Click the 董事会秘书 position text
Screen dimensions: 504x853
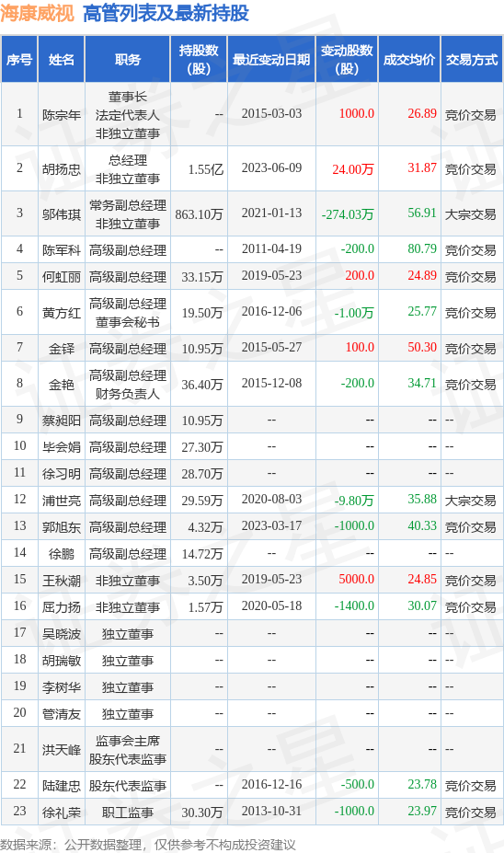click(128, 322)
